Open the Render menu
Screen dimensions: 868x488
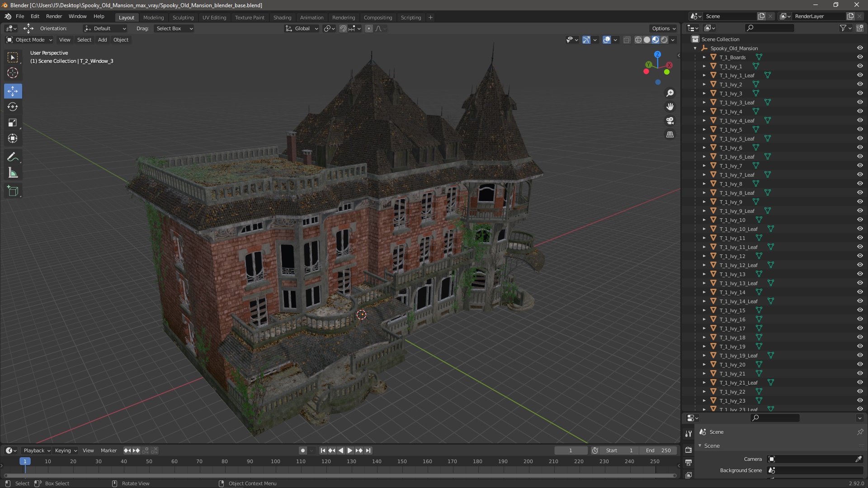[54, 16]
